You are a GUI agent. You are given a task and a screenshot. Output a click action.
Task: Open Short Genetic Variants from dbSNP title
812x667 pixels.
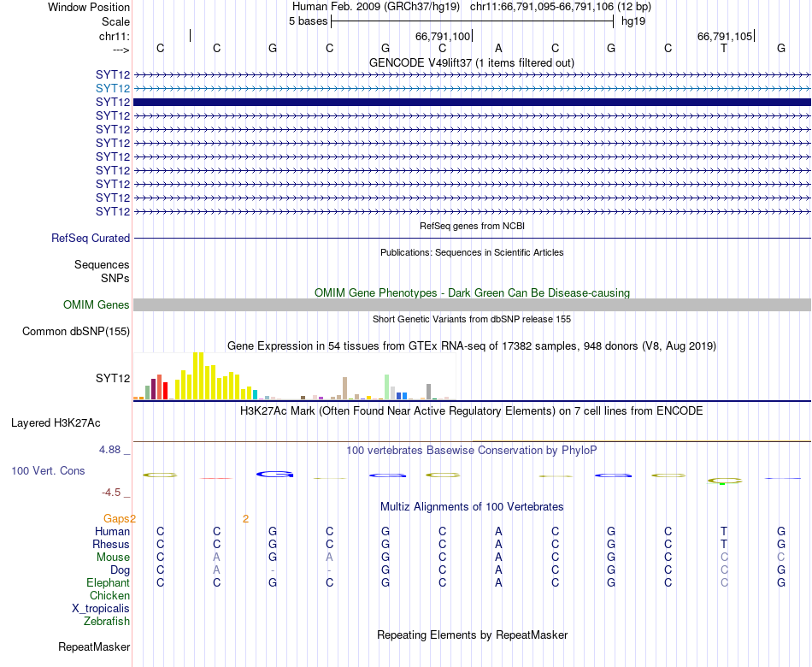click(x=472, y=319)
